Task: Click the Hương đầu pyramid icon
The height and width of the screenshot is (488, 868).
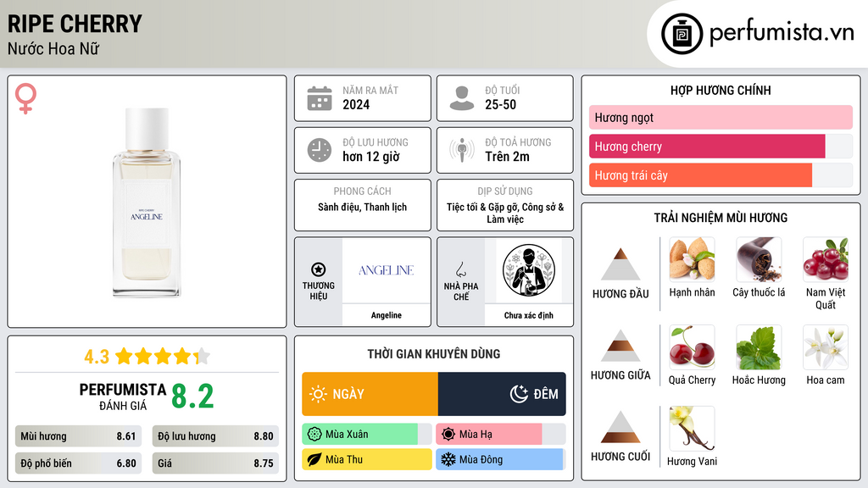Action: tap(620, 264)
